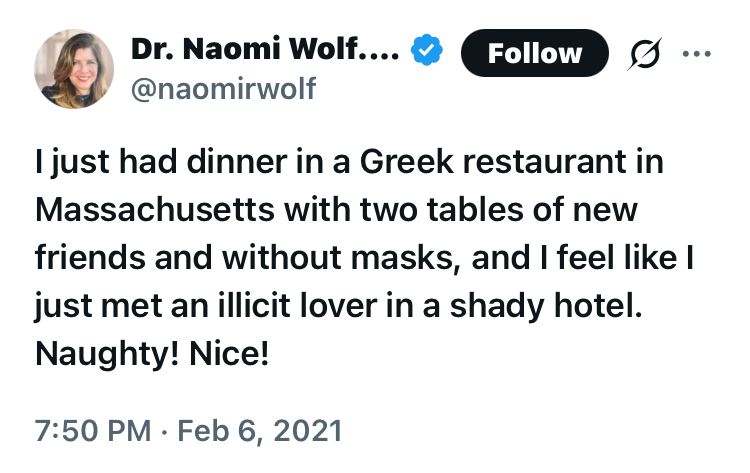Click the blue verified checkmark badge
Screen dimensions: 750x473
pyautogui.click(x=427, y=50)
